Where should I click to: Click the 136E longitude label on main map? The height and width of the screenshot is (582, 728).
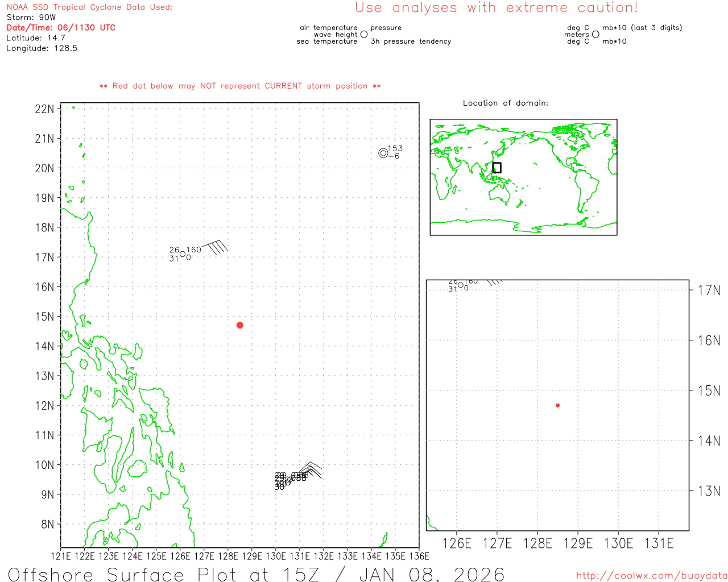click(419, 556)
